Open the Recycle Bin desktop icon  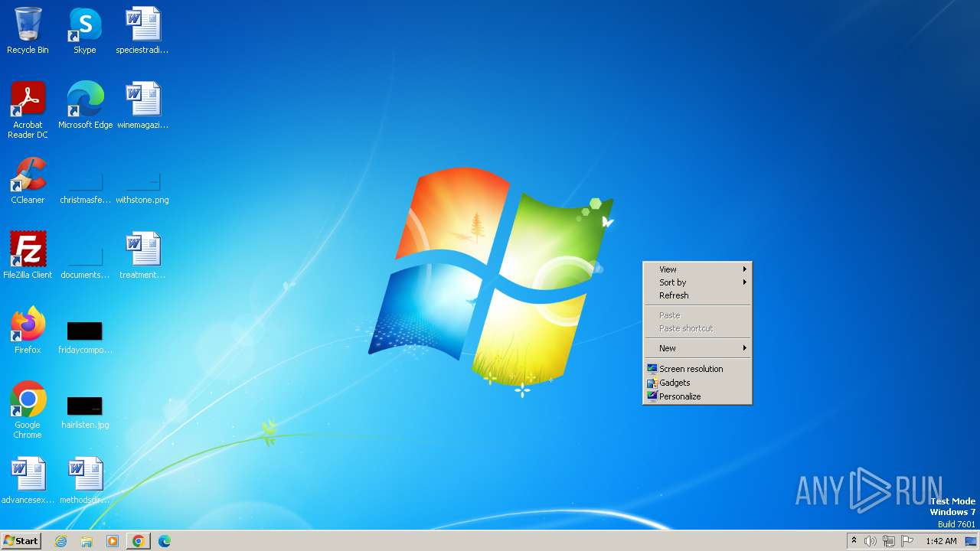pos(28,31)
